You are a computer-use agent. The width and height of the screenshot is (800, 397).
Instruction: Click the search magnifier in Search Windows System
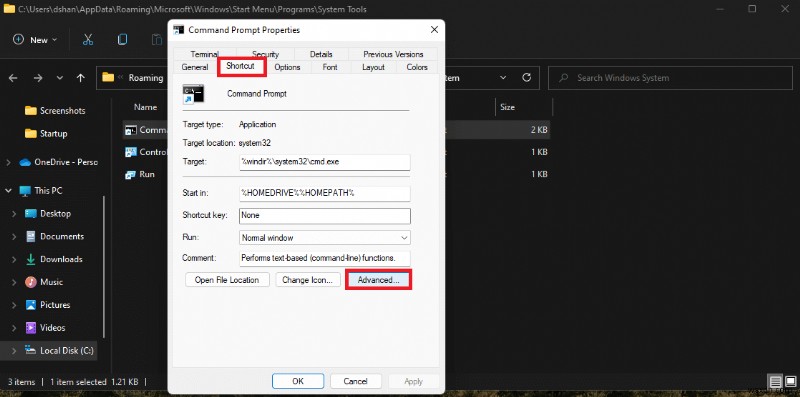click(x=564, y=78)
